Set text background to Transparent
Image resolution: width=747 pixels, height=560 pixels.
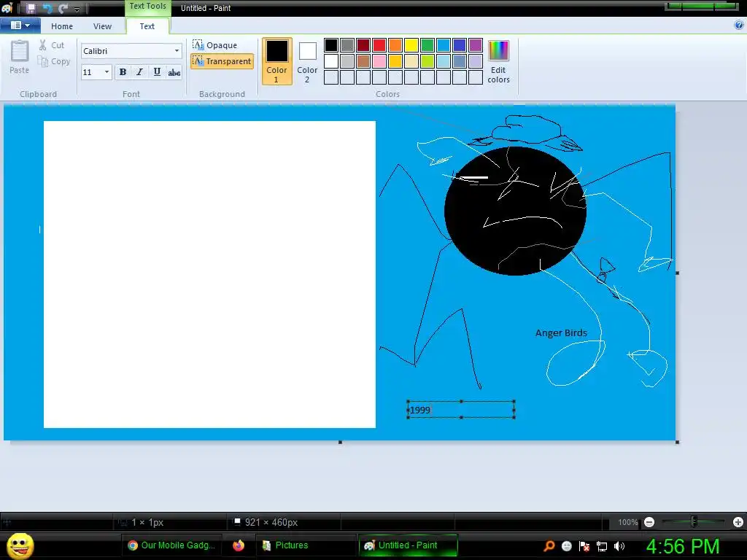point(222,61)
